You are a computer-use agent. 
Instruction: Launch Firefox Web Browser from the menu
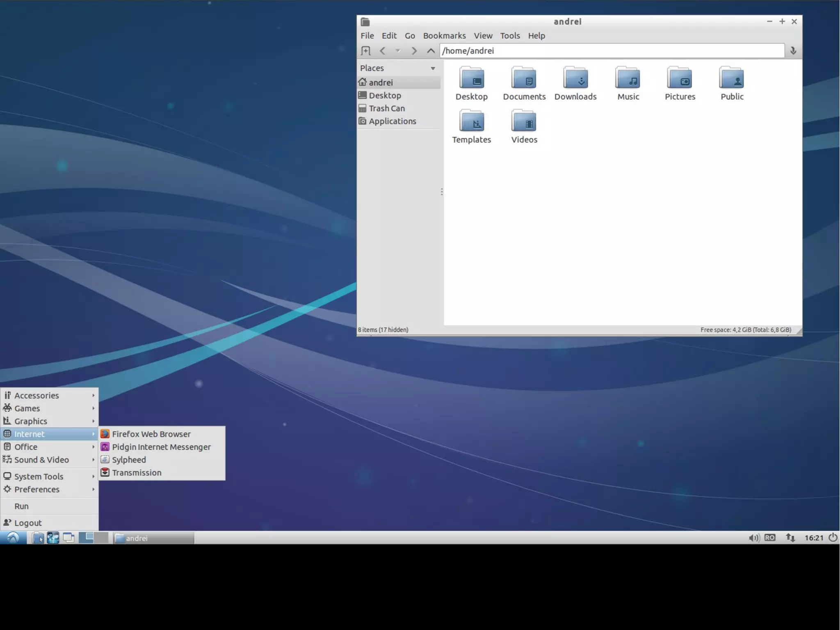151,434
